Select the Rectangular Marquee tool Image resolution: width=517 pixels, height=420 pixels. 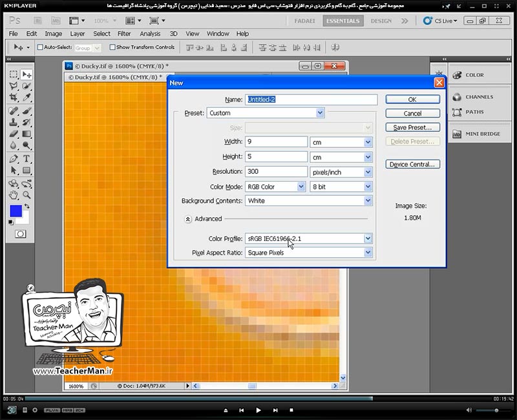[14, 74]
